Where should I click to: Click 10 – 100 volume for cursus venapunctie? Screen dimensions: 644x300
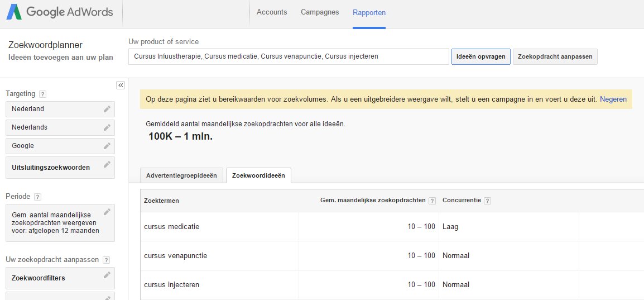pos(421,256)
